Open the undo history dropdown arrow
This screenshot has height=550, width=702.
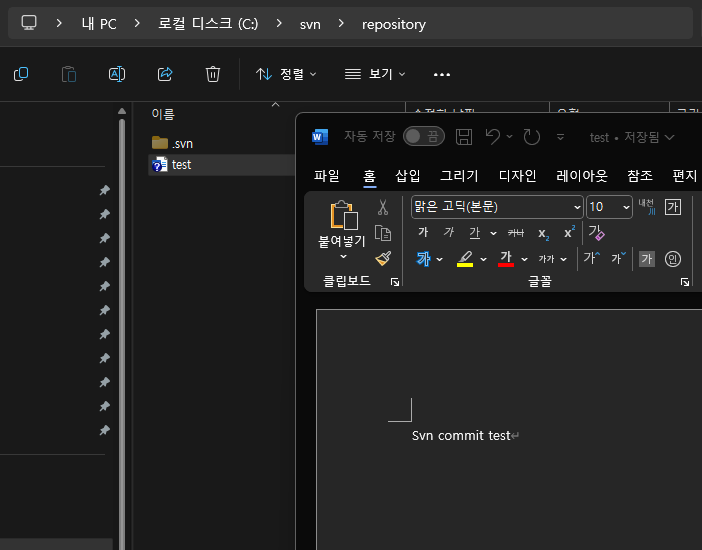509,137
